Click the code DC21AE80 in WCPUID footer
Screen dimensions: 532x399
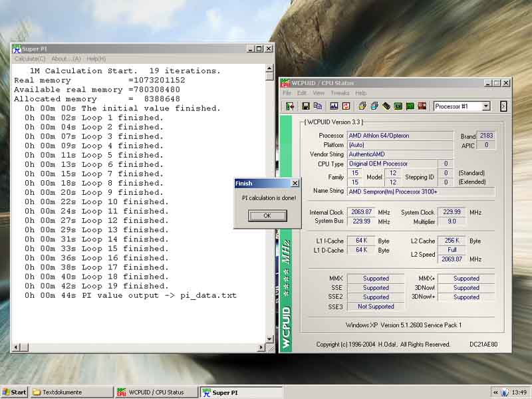pyautogui.click(x=483, y=344)
